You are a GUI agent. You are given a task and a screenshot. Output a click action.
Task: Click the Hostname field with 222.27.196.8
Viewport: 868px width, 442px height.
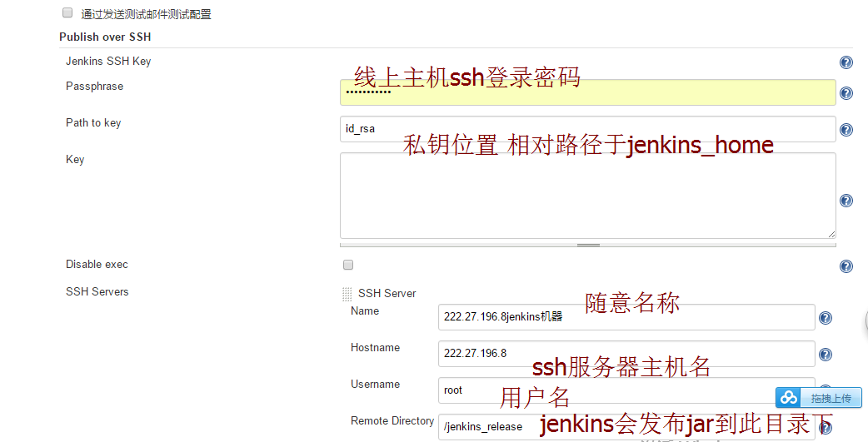pyautogui.click(x=626, y=354)
